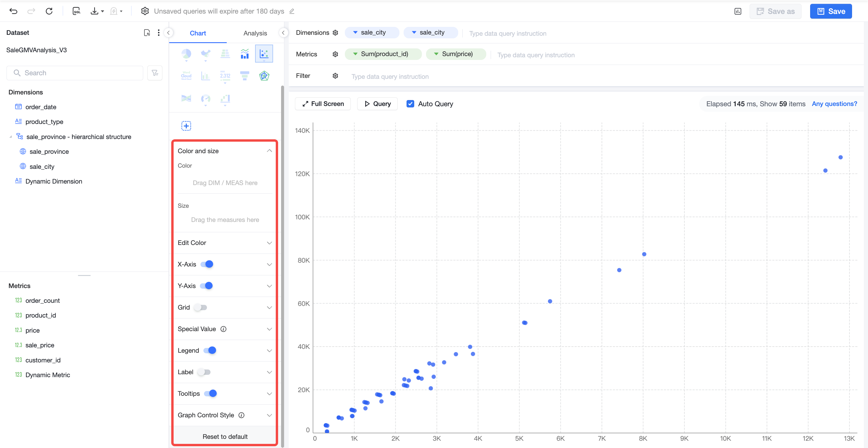
Task: Turn on the Label toggle
Action: 204,372
